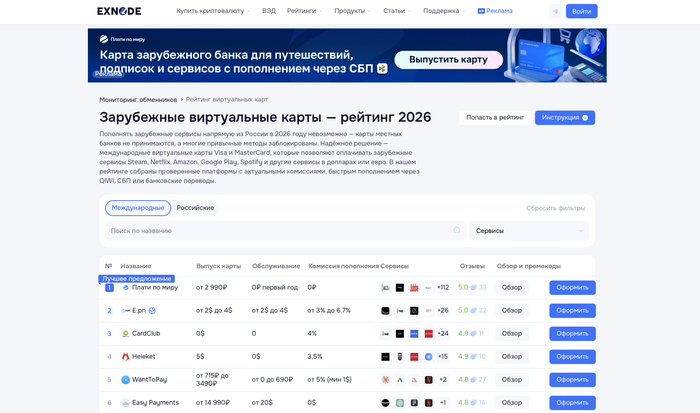The width and height of the screenshot is (700, 413).
Task: Click the Telegram icon beside the login button
Action: click(x=555, y=11)
